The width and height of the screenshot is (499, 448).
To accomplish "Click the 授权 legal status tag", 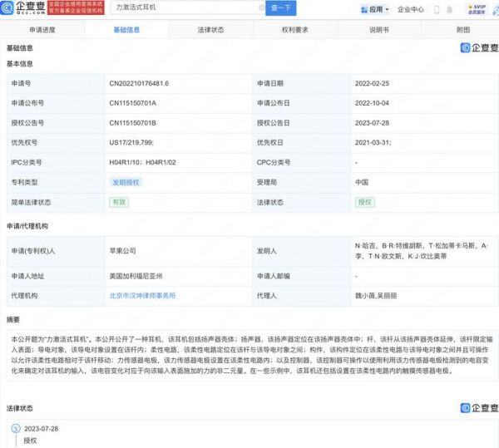I will [x=364, y=202].
